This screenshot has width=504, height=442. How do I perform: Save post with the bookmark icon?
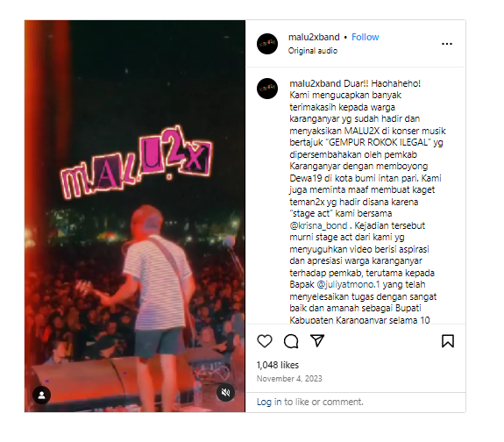coord(448,341)
